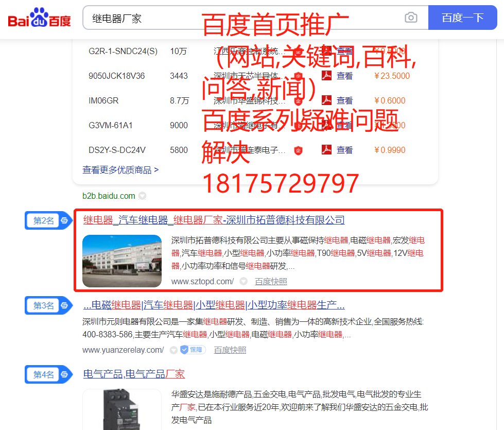Image resolution: width=504 pixels, height=430 pixels.
Task: Open the PDF icon in the DS2Y-S-DC24V row
Action: [x=326, y=150]
